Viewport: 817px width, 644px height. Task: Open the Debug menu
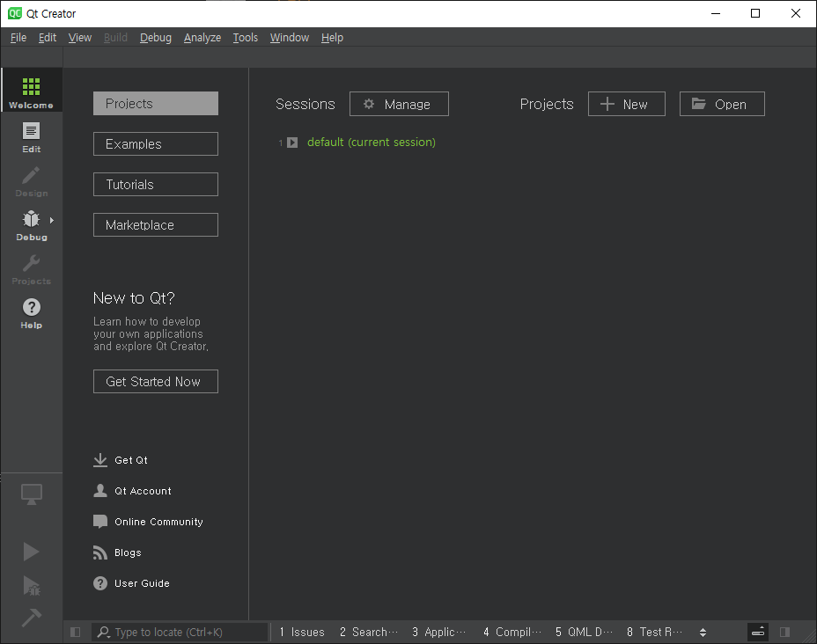pyautogui.click(x=155, y=38)
